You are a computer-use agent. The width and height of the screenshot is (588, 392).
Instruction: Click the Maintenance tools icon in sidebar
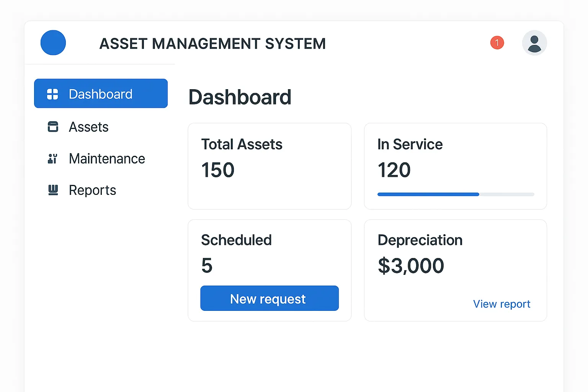coord(52,158)
